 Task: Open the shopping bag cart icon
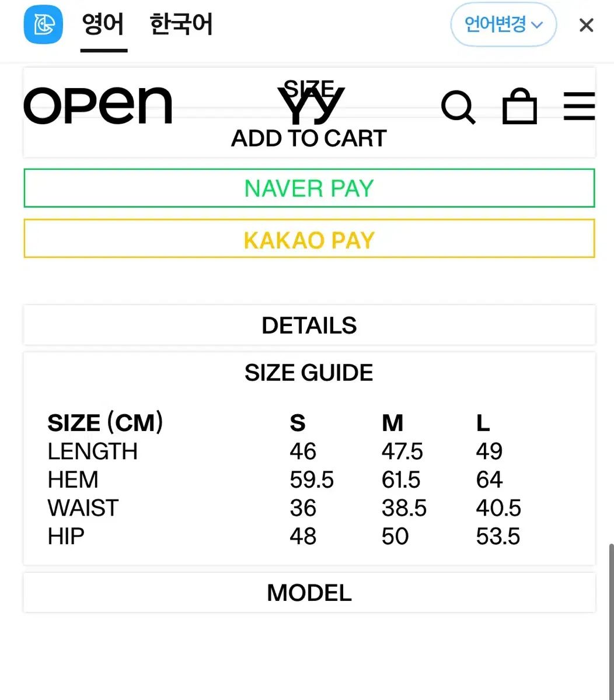pyautogui.click(x=519, y=106)
